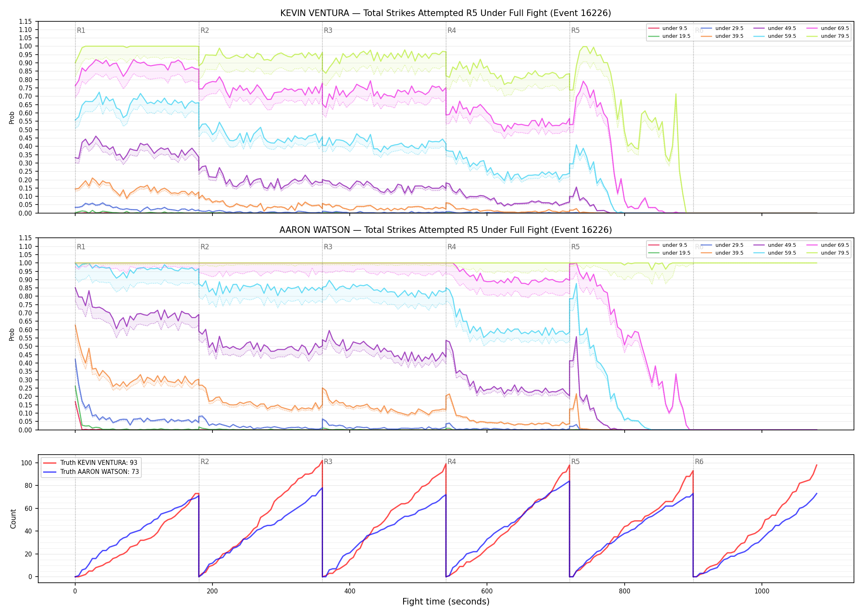The image size is (863, 616).
Task: Click x-axis tick label 600
Action: [487, 591]
